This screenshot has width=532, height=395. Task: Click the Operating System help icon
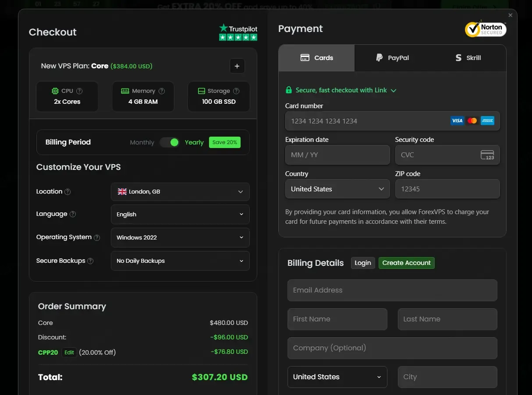97,237
